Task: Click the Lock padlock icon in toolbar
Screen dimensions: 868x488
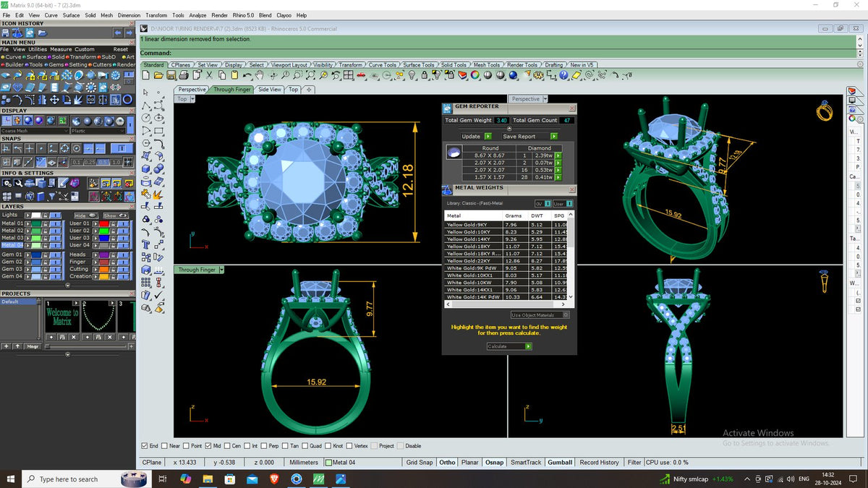Action: point(425,75)
